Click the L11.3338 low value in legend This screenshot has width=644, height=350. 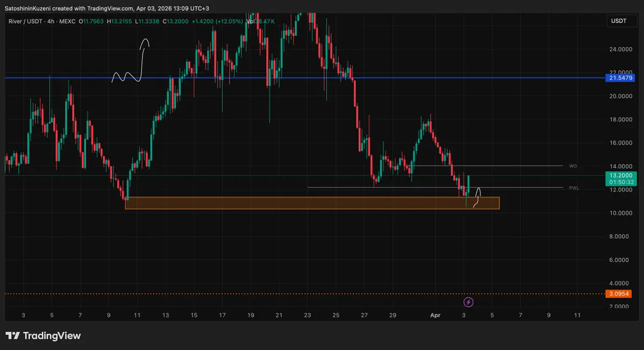[147, 22]
